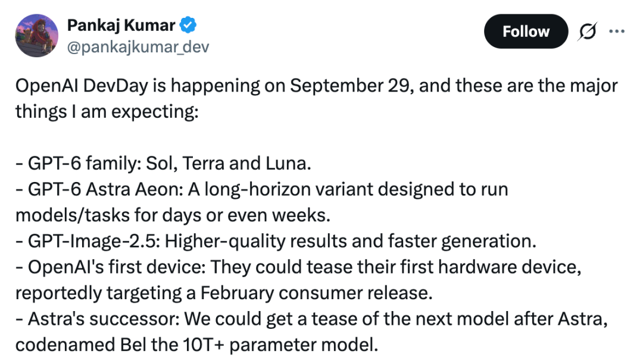Image resolution: width=643 pixels, height=364 pixels.
Task: Open the three-dot more options menu
Action: pos(617,31)
